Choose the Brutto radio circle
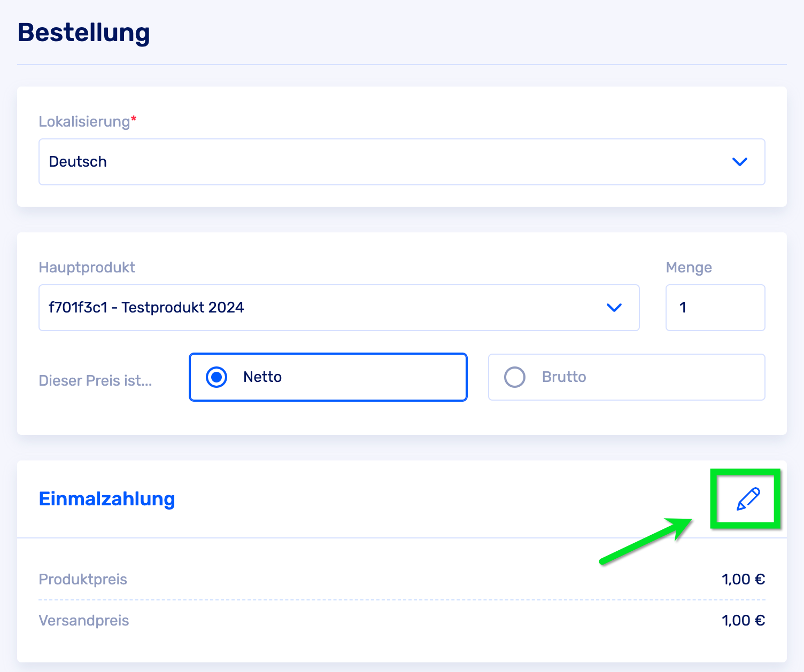Image resolution: width=804 pixels, height=672 pixels. tap(515, 377)
